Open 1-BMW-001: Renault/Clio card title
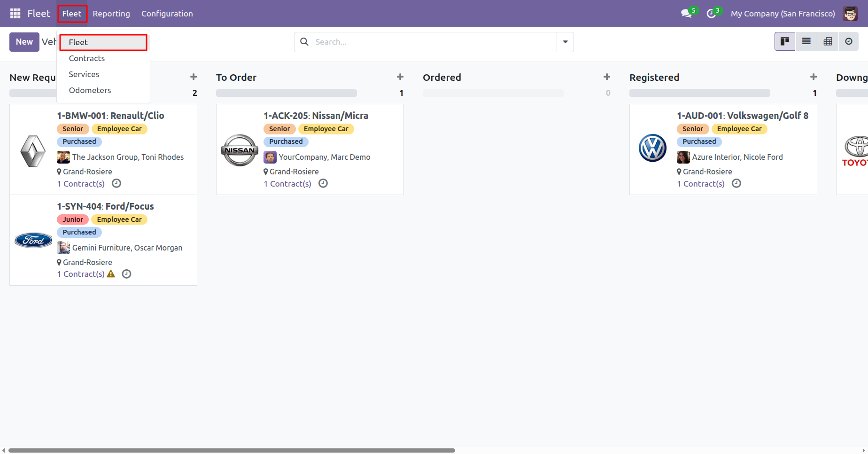The width and height of the screenshot is (868, 454). pos(110,116)
